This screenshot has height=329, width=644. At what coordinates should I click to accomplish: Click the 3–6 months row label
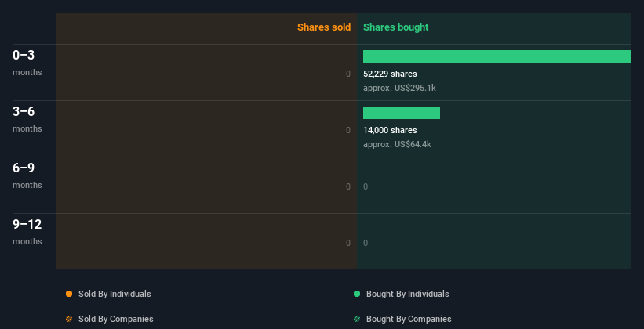click(27, 119)
